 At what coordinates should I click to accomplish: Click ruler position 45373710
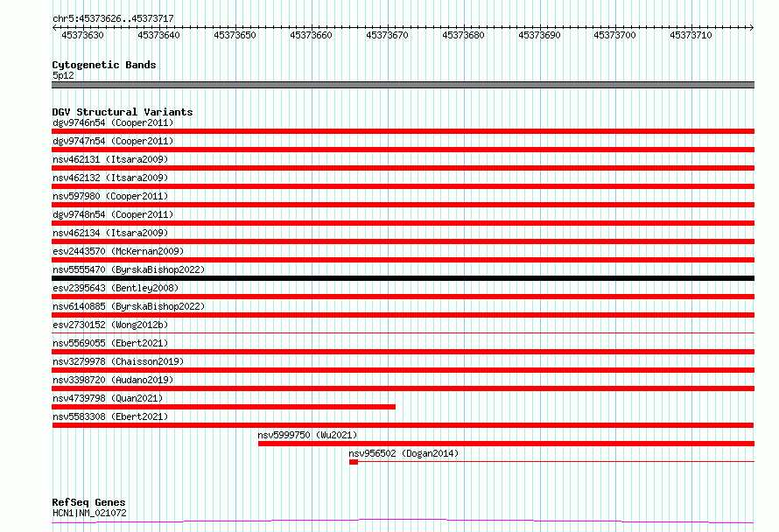691,35
